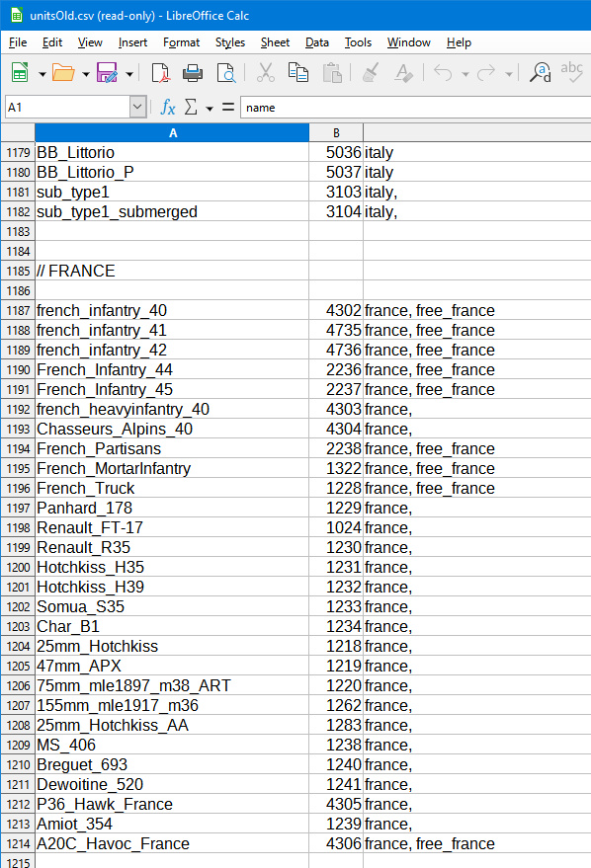Select cell containing BB_Littorio_P
This screenshot has width=591, height=868.
tap(172, 172)
